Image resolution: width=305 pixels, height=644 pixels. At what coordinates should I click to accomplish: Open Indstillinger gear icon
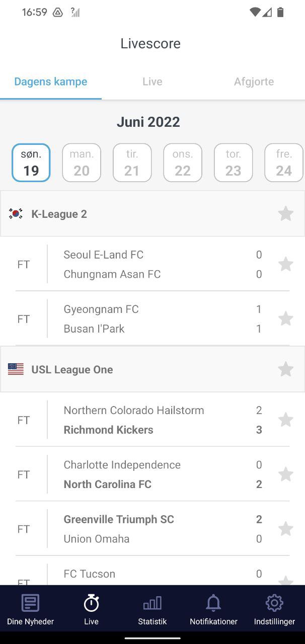pyautogui.click(x=274, y=603)
